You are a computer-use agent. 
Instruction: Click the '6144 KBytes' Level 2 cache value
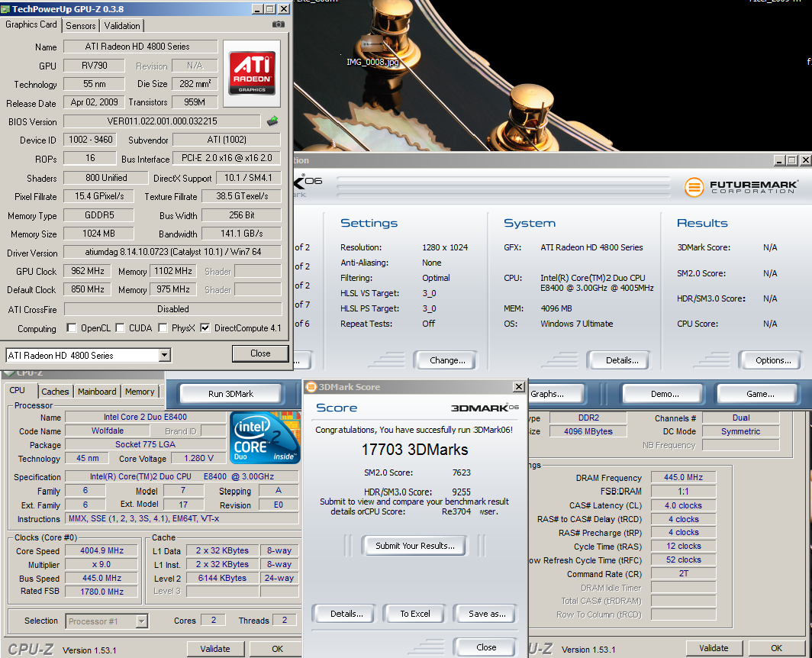tap(222, 578)
